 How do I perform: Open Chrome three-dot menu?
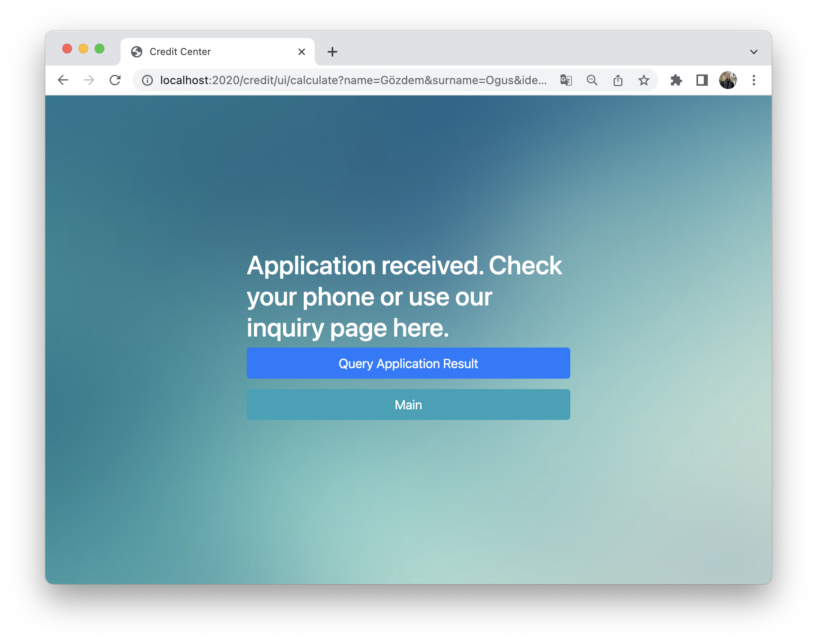tap(754, 80)
